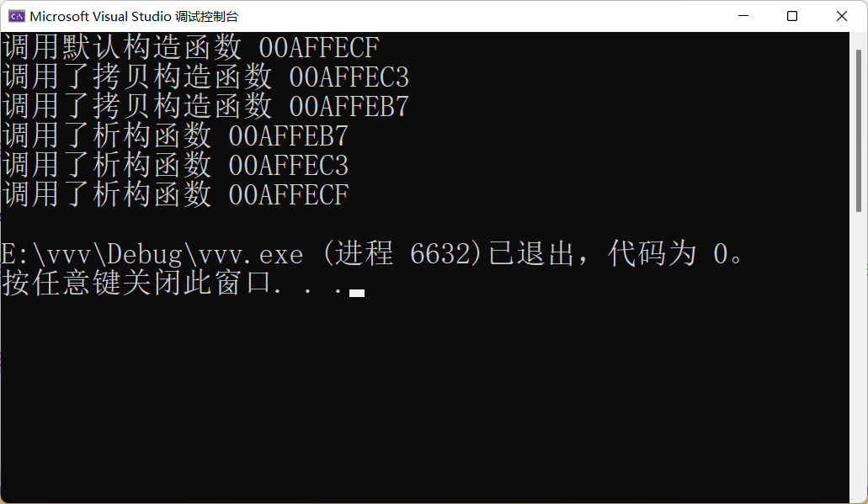868x504 pixels.
Task: Click the blinking cursor after the dots
Action: click(x=357, y=293)
